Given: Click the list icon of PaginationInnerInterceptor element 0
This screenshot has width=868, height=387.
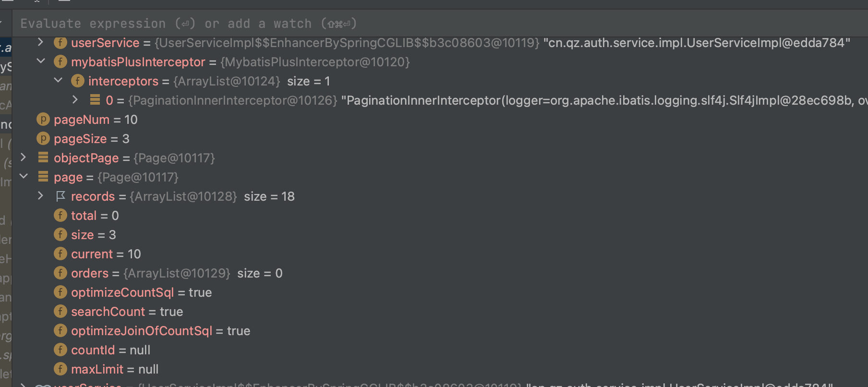Looking at the screenshot, I should [x=95, y=100].
